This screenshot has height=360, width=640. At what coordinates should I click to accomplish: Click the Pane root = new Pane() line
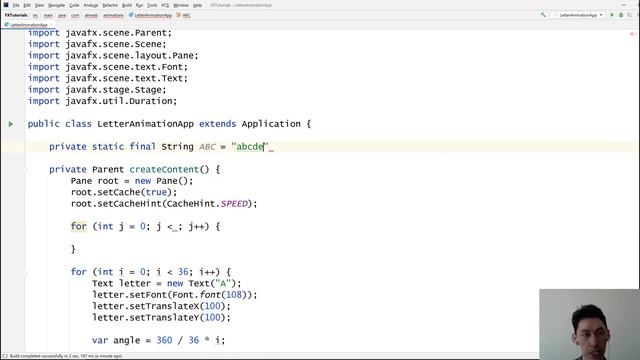[x=132, y=181]
